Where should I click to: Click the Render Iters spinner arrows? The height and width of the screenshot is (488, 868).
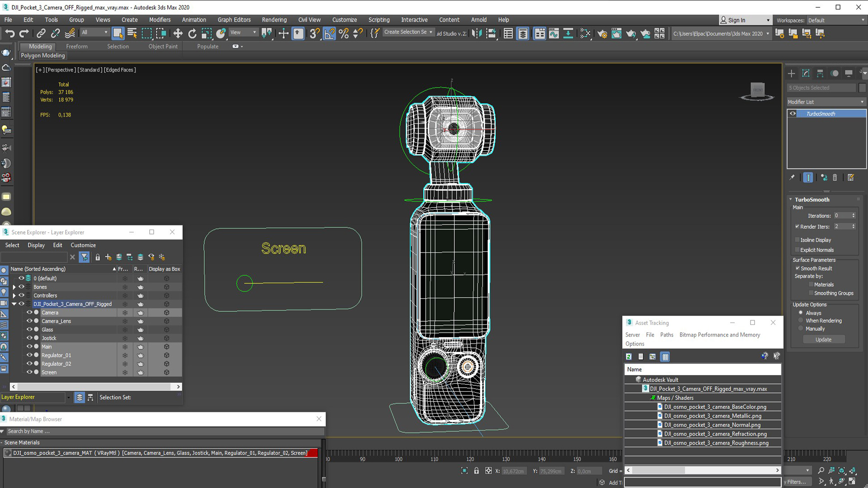point(853,226)
